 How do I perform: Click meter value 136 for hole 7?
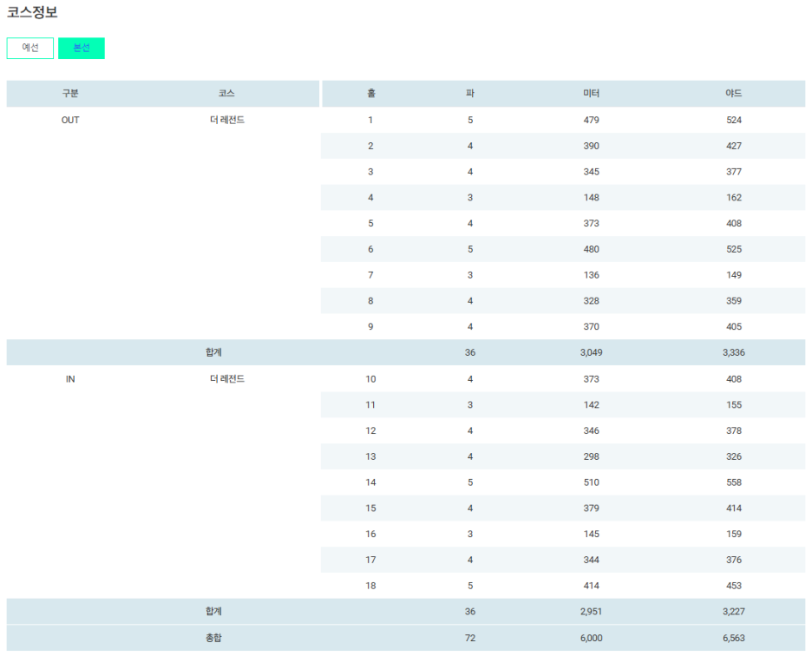(591, 275)
